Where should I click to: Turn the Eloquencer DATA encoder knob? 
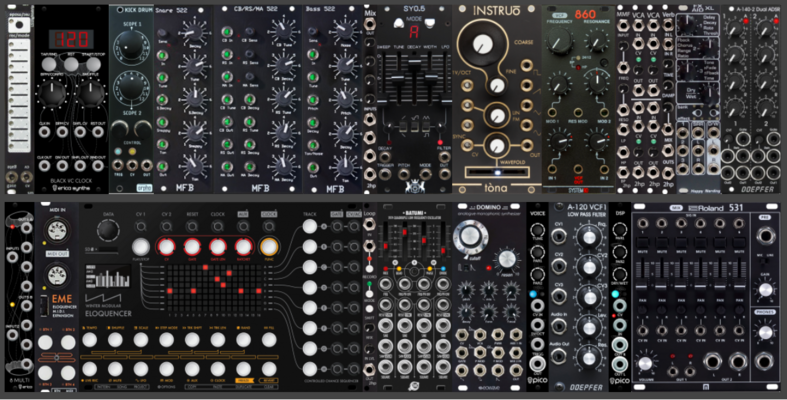(x=108, y=230)
